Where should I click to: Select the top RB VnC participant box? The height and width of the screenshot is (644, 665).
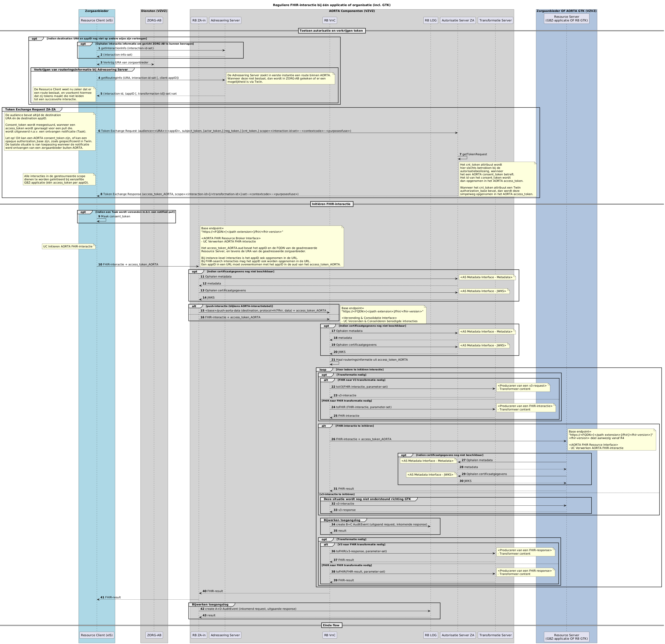[x=329, y=20]
